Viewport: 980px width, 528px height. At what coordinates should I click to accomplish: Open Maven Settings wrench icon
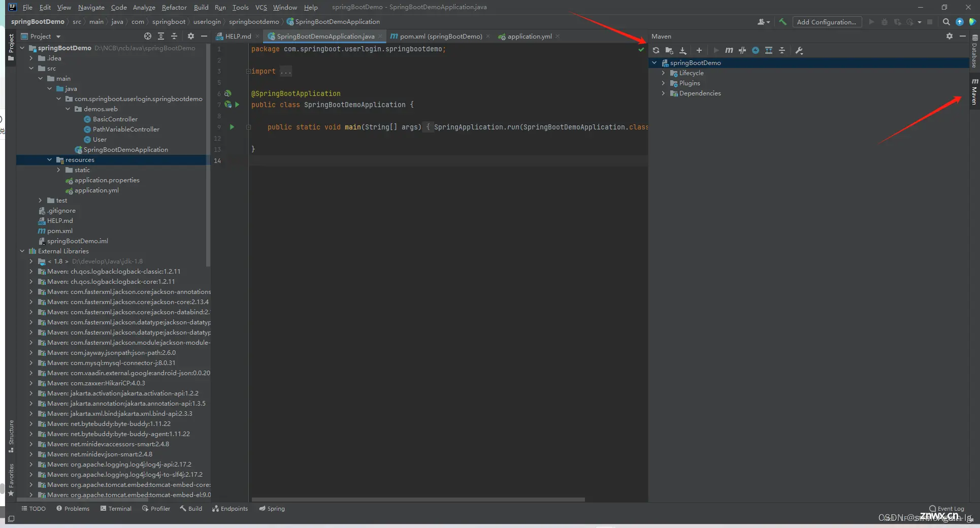click(x=799, y=50)
